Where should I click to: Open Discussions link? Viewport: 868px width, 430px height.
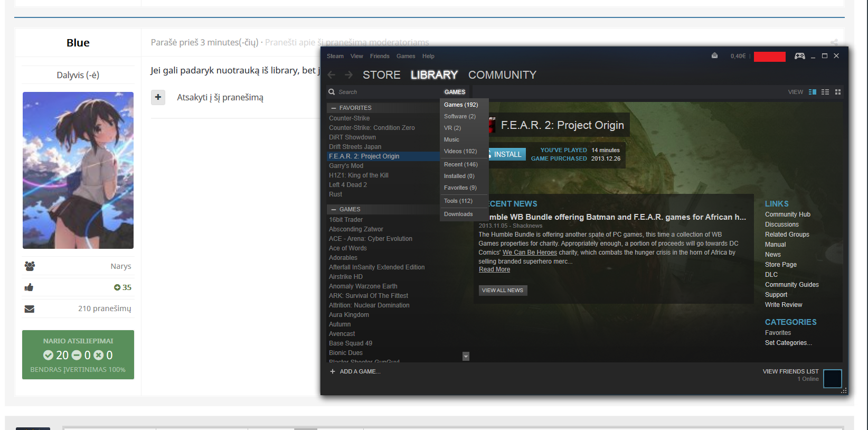coord(781,225)
